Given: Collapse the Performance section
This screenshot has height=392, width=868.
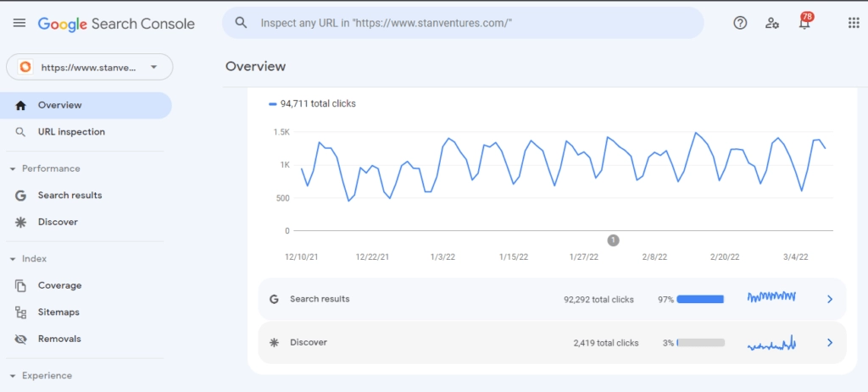Looking at the screenshot, I should point(13,168).
